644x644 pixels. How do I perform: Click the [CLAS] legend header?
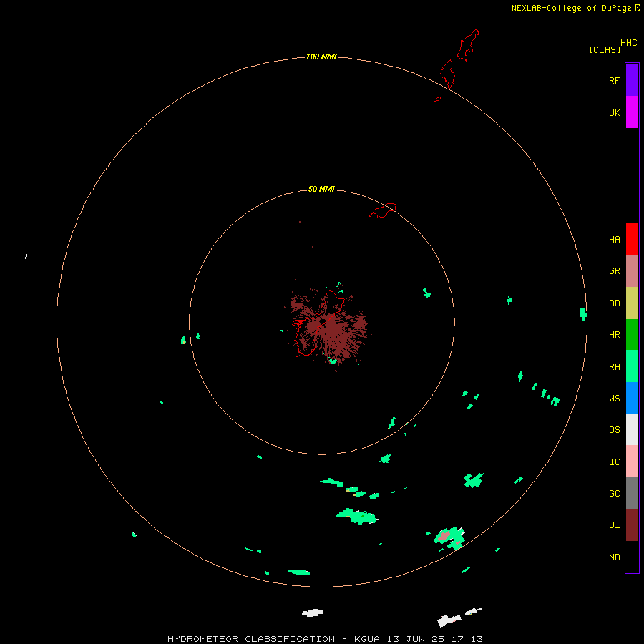click(605, 49)
